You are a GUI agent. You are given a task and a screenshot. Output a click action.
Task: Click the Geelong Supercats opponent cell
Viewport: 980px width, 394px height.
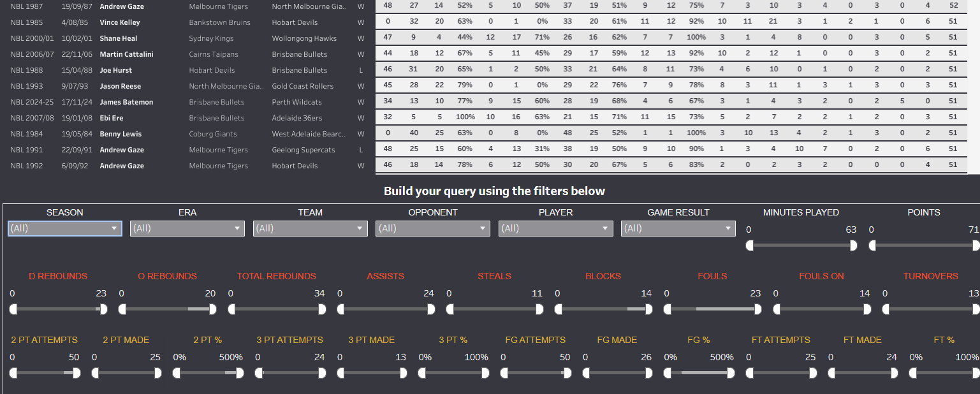[x=304, y=150]
